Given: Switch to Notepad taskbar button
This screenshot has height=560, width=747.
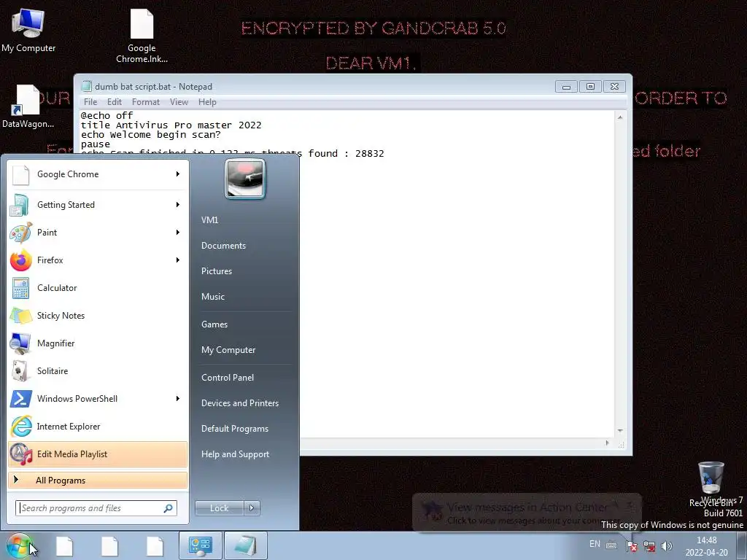Looking at the screenshot, I should (x=245, y=545).
